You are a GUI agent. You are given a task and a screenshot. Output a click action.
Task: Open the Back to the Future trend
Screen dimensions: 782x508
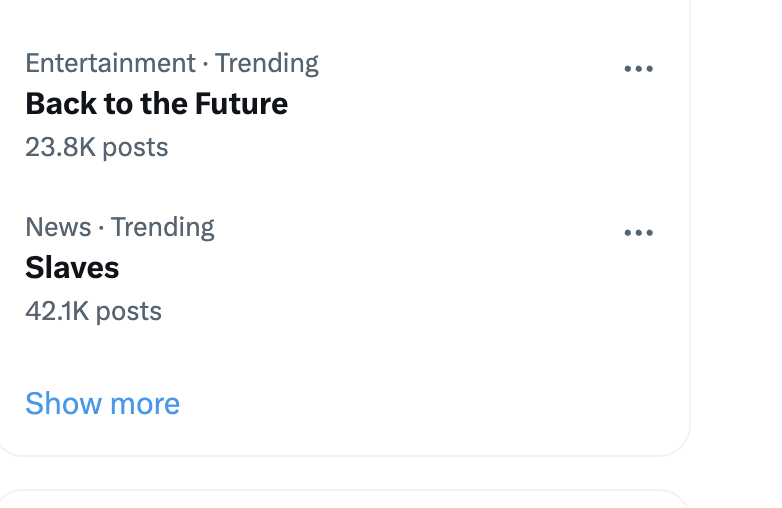click(156, 104)
